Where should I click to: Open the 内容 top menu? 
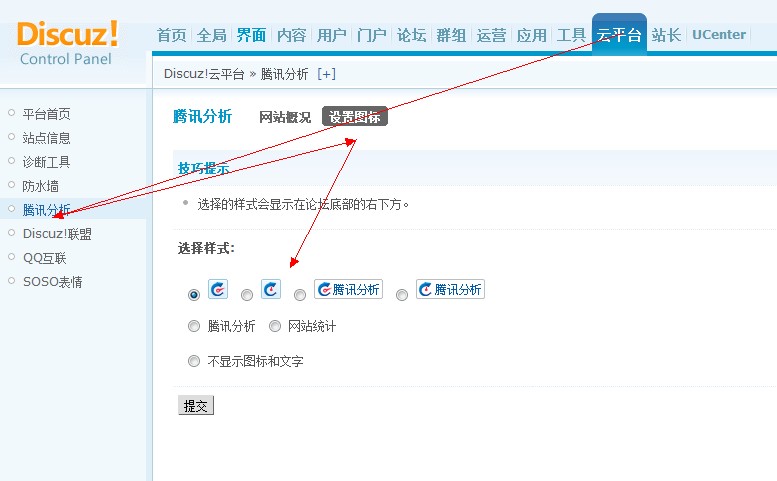291,35
